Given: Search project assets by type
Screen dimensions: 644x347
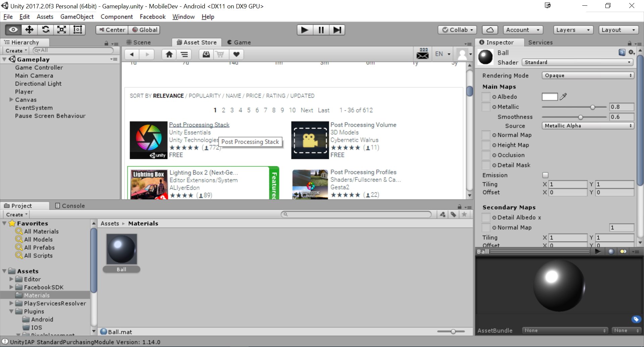Looking at the screenshot, I should [443, 214].
